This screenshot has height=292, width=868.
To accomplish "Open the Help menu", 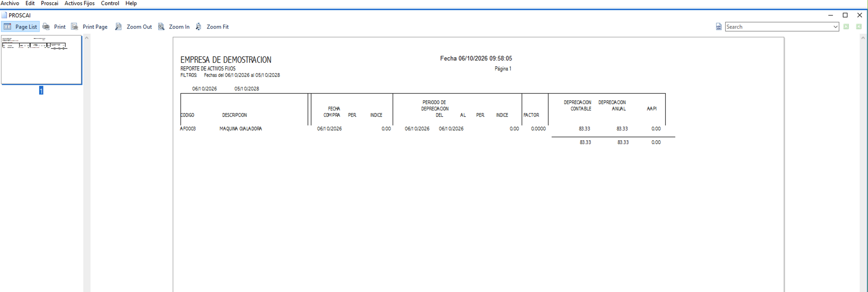I will click(x=131, y=3).
